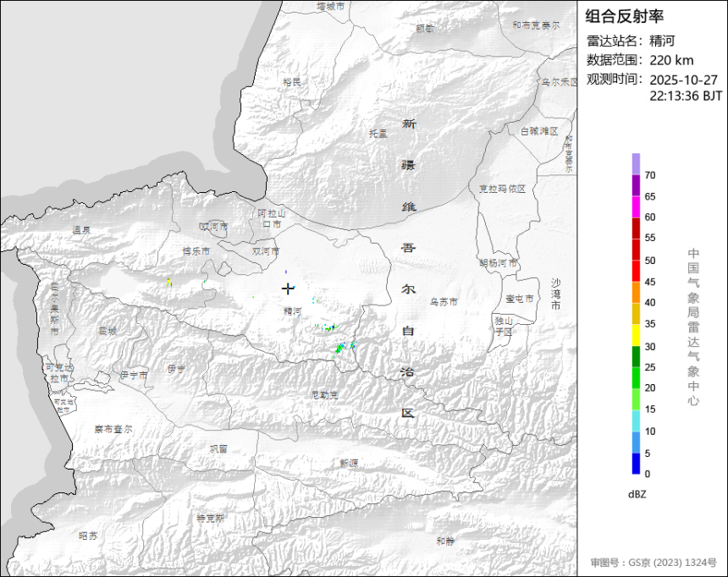The width and height of the screenshot is (728, 577).
Task: Click the observation date 2025-10-27
Action: pyautogui.click(x=683, y=80)
